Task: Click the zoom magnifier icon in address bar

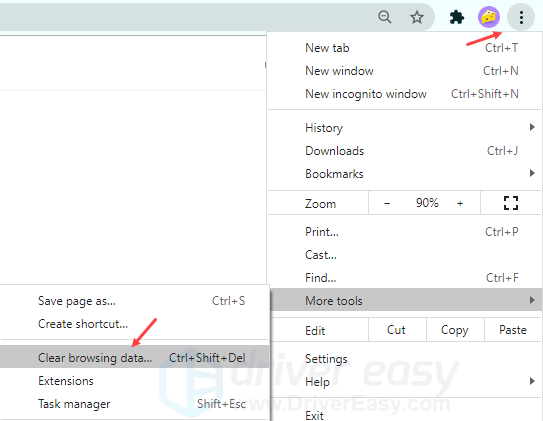Action: coord(385,17)
